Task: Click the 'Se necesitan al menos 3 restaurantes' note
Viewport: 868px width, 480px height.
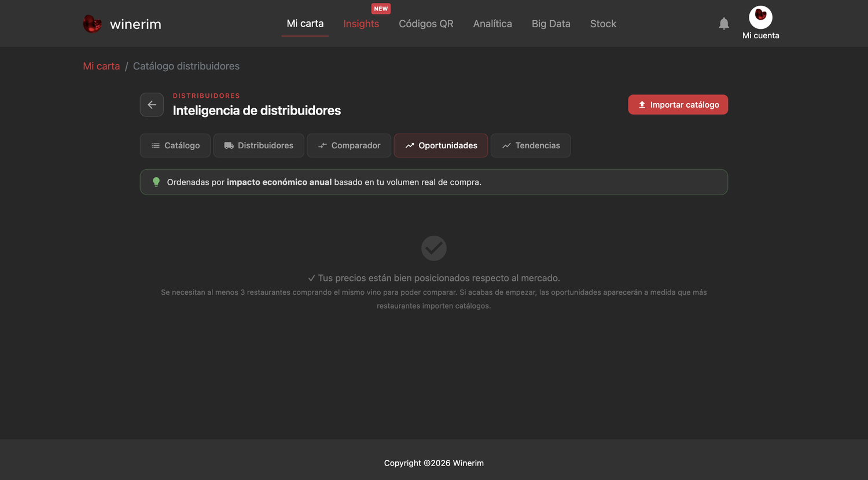Action: pyautogui.click(x=434, y=299)
